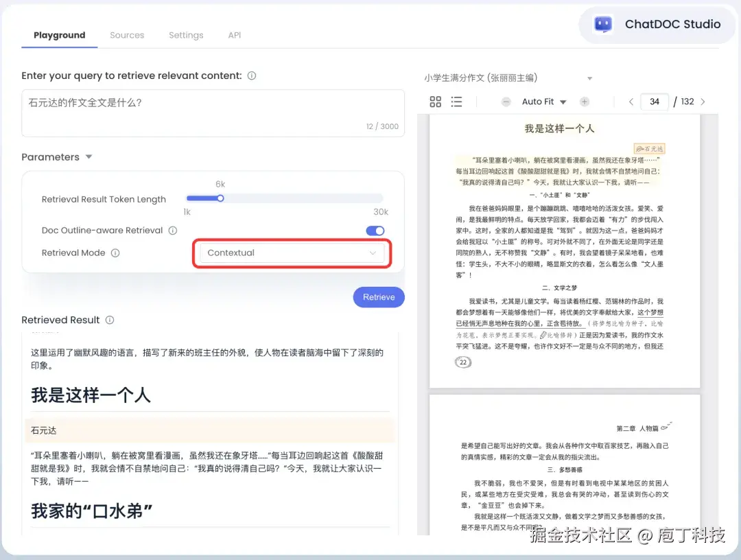Collapse the Parameters section
The width and height of the screenshot is (741, 560).
pyautogui.click(x=89, y=156)
